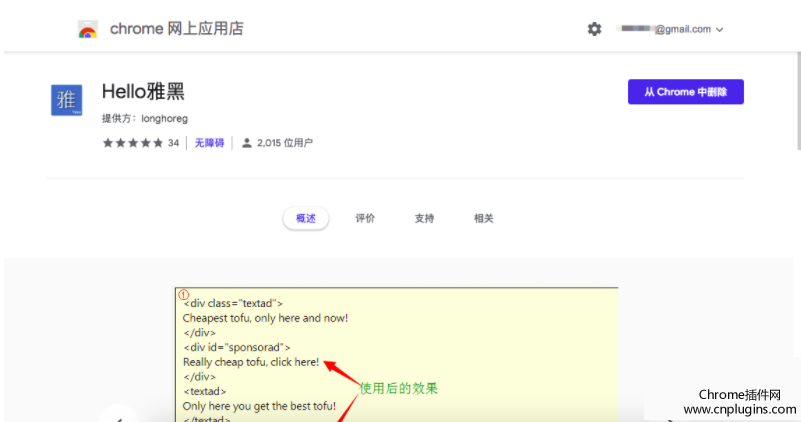The image size is (801, 422).
Task: Select the 概述 tab
Action: (x=305, y=218)
